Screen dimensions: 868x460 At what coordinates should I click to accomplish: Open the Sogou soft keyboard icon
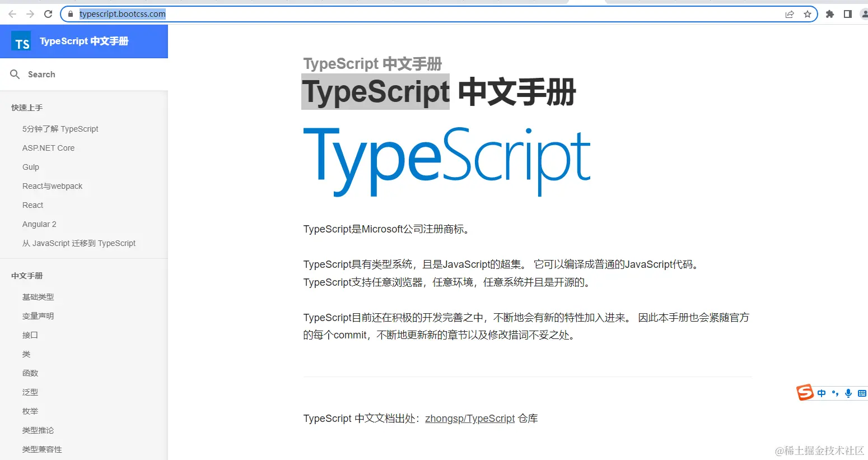[x=862, y=393]
